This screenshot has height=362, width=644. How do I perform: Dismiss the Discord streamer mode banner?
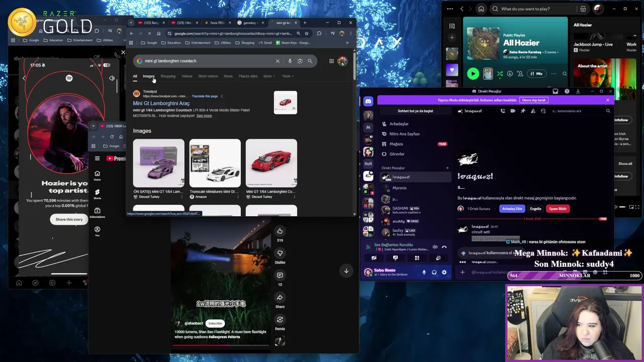607,100
